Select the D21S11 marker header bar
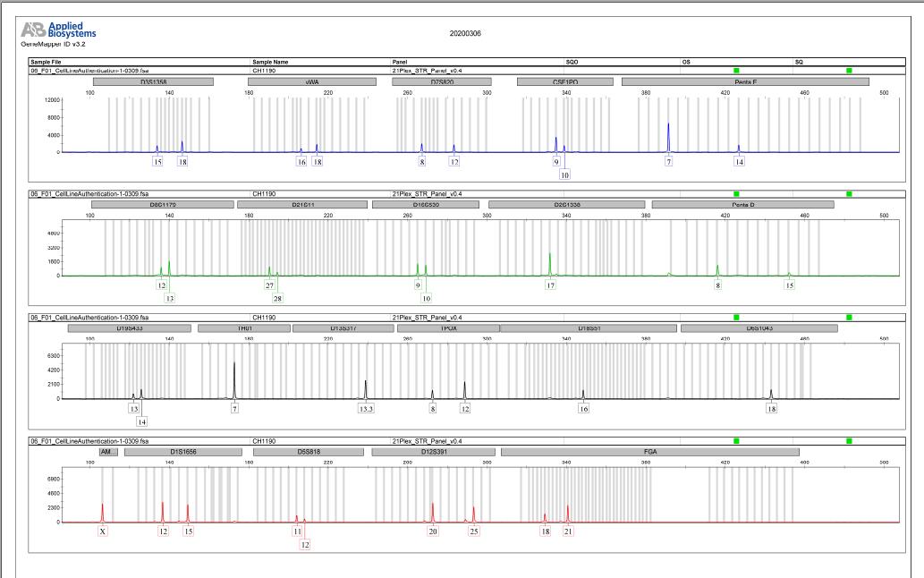Image resolution: width=924 pixels, height=578 pixels. [302, 205]
